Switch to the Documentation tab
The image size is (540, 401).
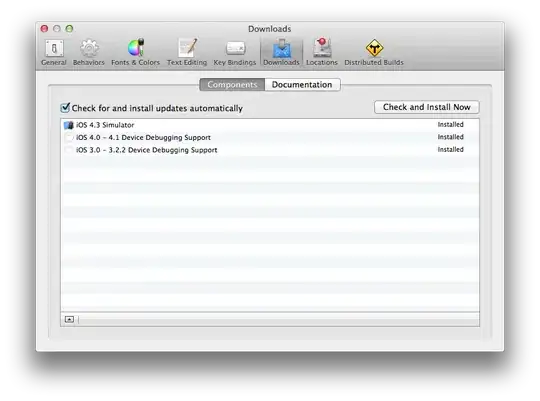click(302, 85)
